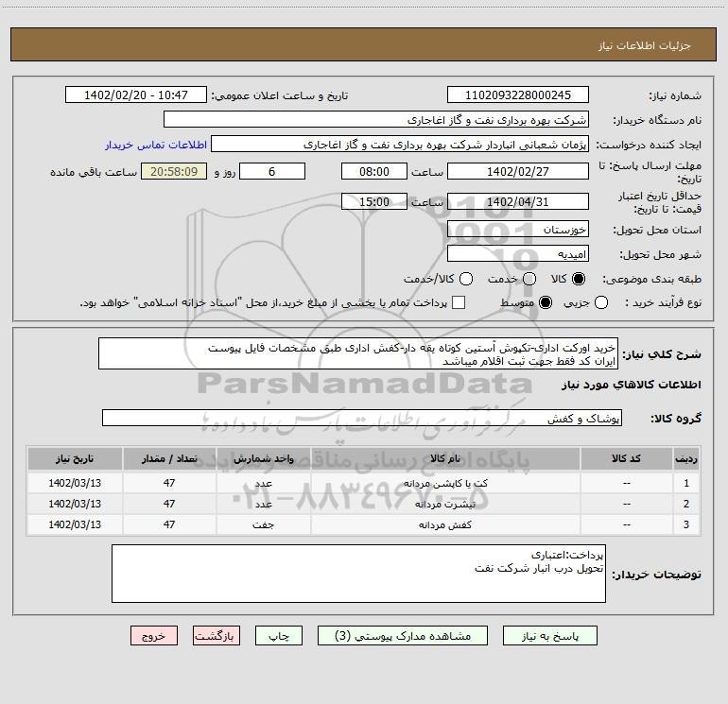
Task: Click the remaining days field showing 6
Action: point(272,171)
